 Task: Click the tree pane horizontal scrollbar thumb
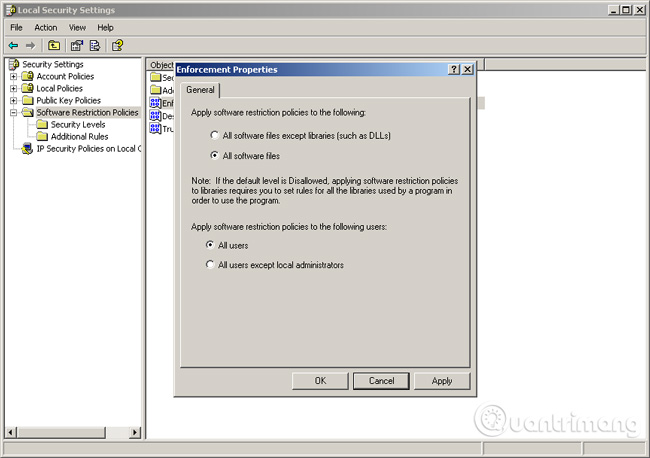[61, 432]
